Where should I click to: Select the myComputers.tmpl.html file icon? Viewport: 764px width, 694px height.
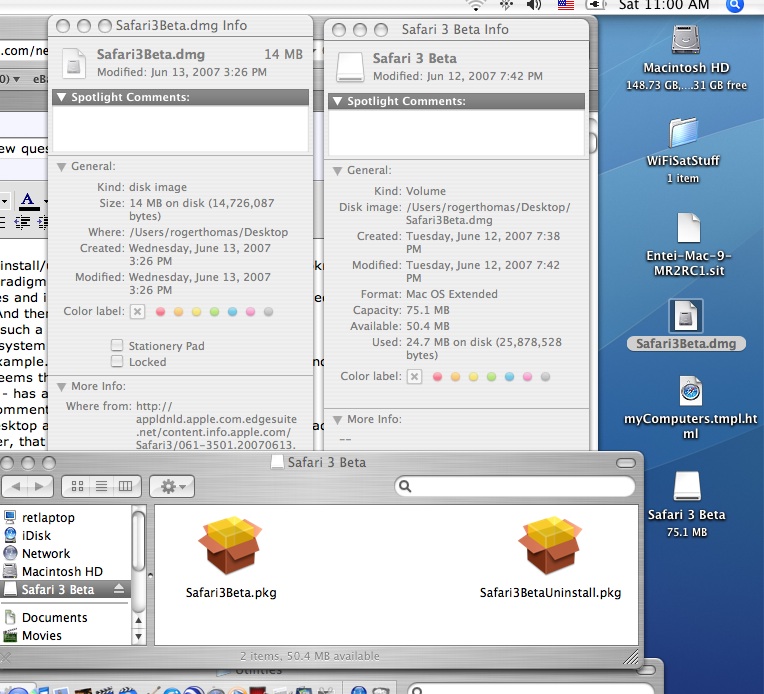(690, 391)
